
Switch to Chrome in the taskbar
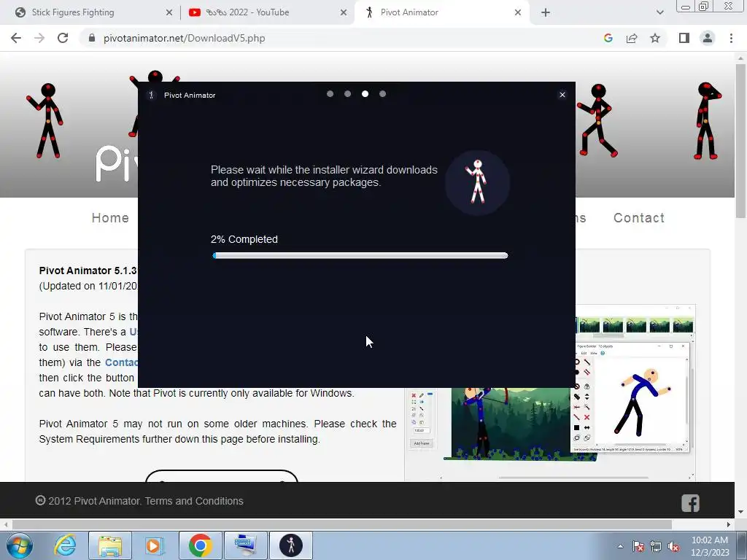click(200, 545)
